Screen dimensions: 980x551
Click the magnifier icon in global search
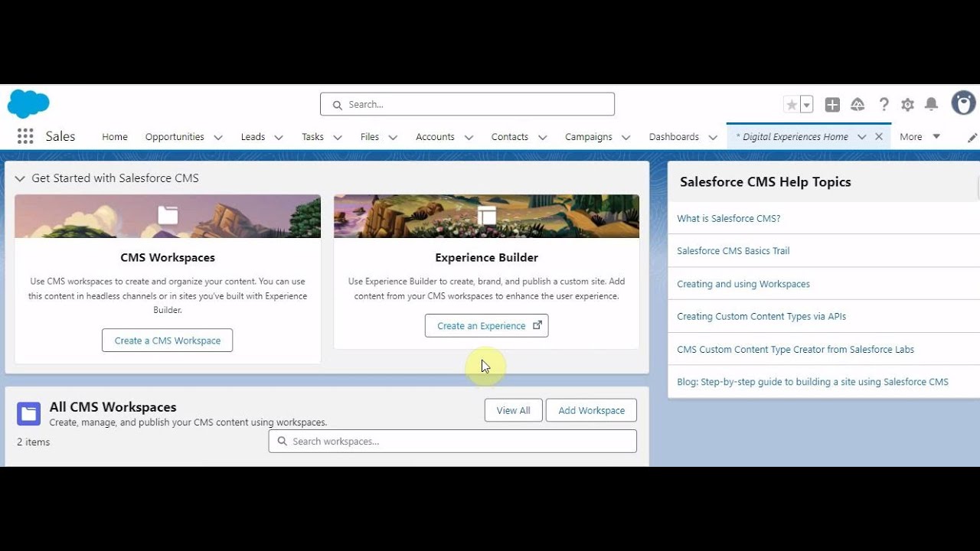337,105
